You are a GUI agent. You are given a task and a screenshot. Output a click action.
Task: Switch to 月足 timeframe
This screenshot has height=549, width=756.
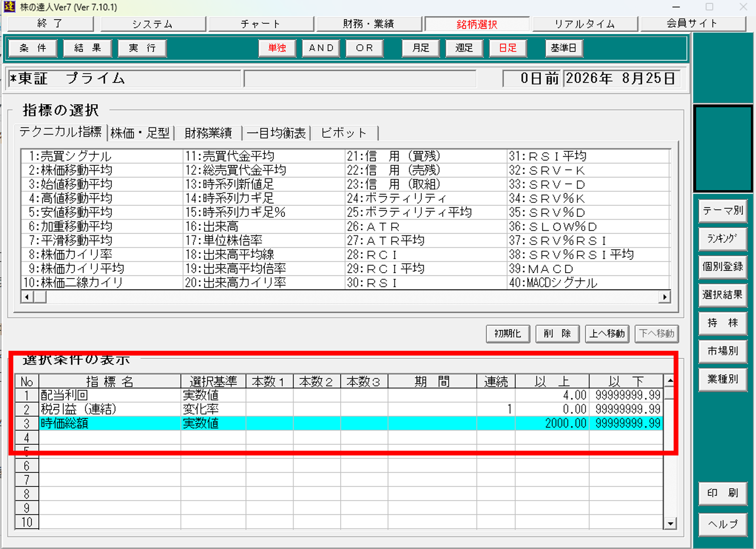pos(421,48)
